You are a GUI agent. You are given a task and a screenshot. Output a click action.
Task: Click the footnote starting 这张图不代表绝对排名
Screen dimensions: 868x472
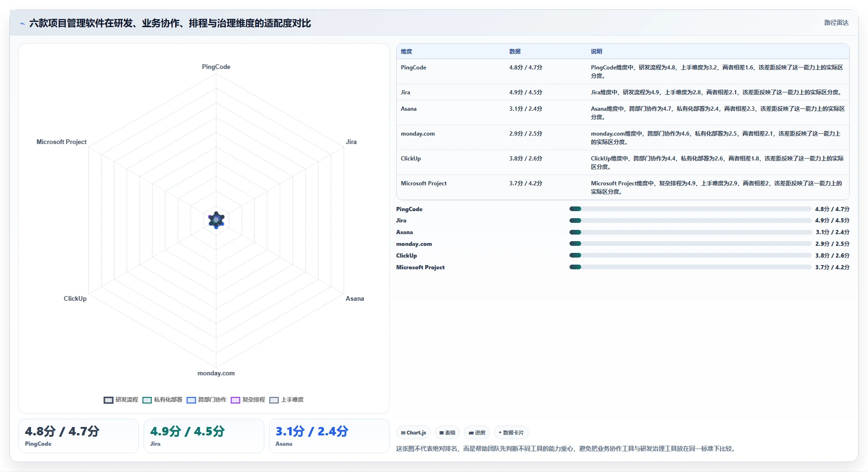pos(565,449)
